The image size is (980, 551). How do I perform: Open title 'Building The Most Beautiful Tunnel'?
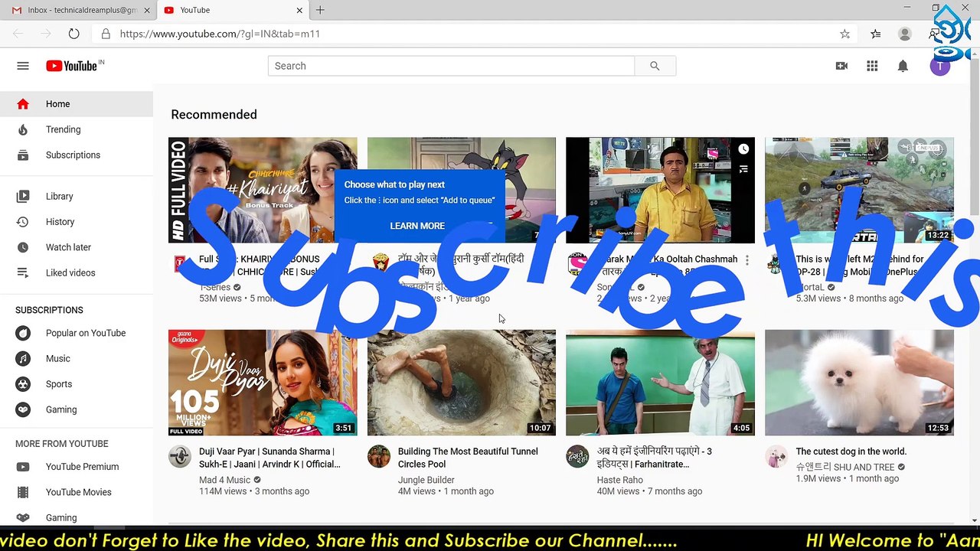click(x=468, y=458)
